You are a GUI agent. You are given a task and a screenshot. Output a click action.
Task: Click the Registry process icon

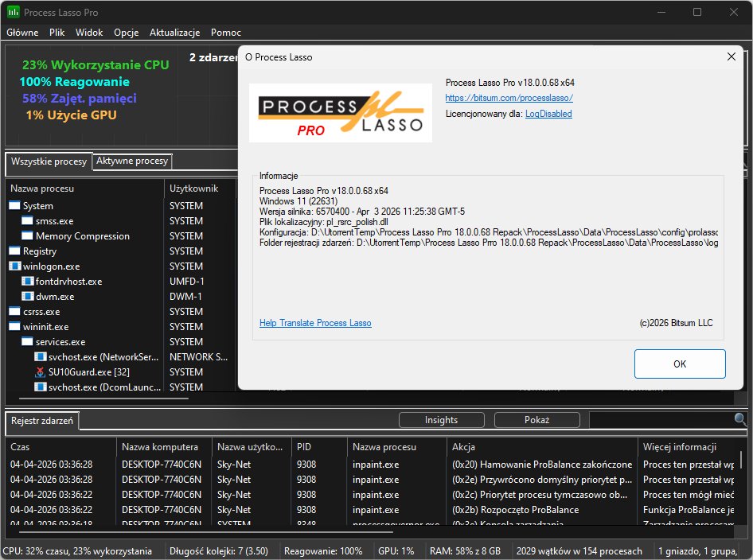point(15,251)
